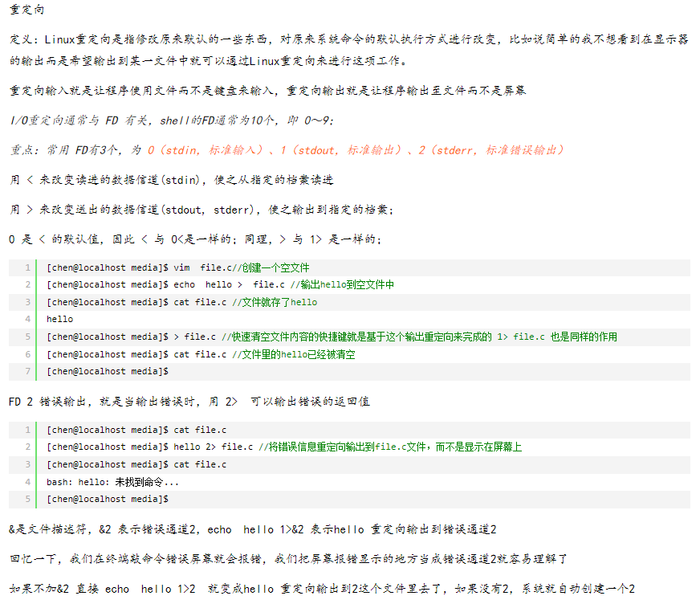Click the sentence starting with &是文件描述符
The width and height of the screenshot is (700, 600).
pyautogui.click(x=253, y=529)
